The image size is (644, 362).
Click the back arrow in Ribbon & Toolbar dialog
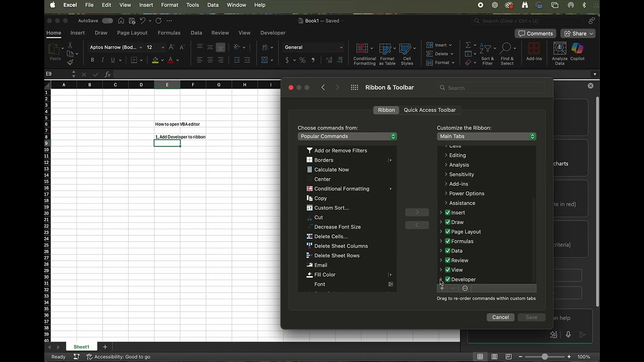pos(323,87)
